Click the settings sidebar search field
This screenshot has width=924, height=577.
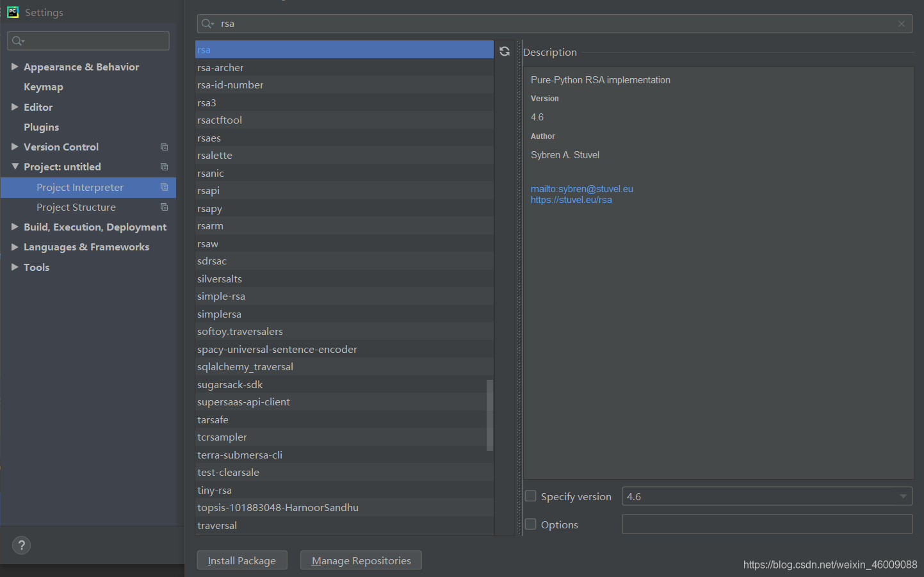click(x=88, y=41)
